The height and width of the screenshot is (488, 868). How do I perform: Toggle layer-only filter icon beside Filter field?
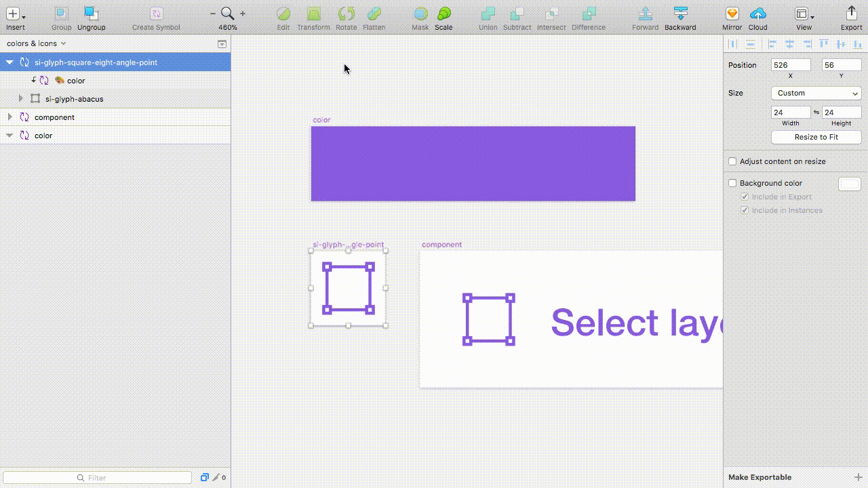pyautogui.click(x=204, y=477)
